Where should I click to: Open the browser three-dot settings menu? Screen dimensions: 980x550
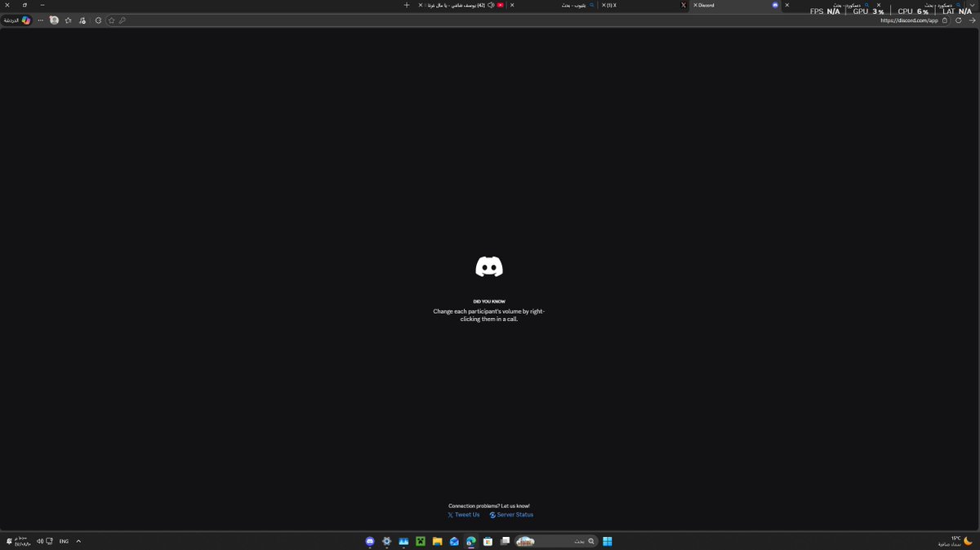point(40,20)
